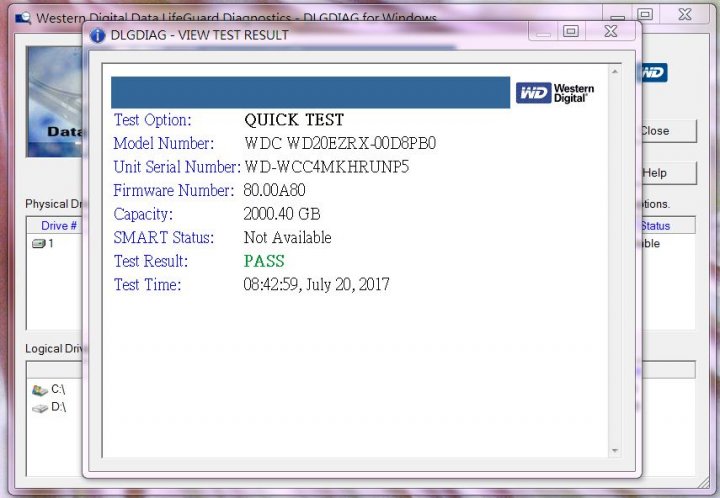Click the PASS test result text
The image size is (720, 498).
click(x=264, y=261)
